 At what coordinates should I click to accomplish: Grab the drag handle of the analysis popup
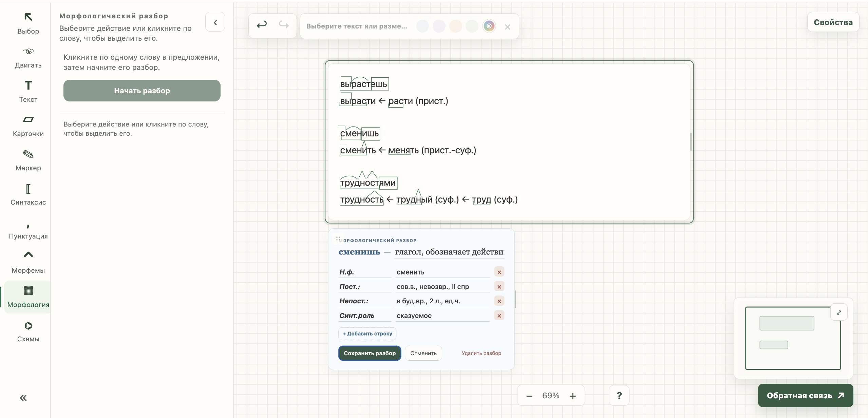[x=338, y=239]
